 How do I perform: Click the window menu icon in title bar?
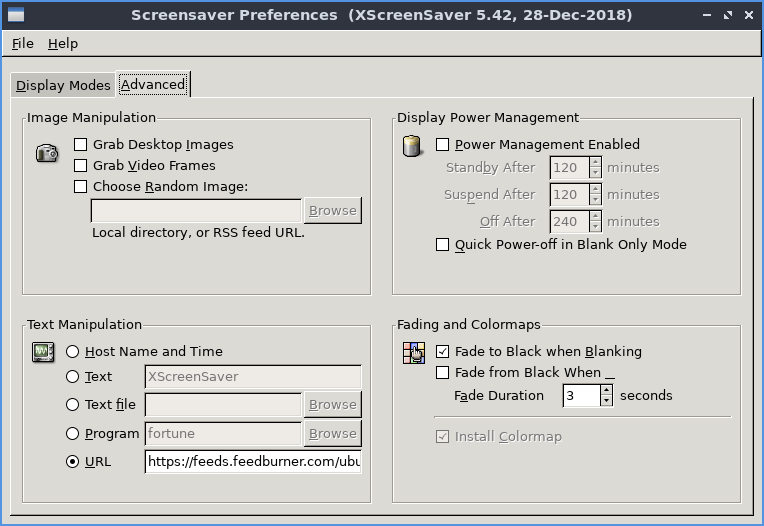click(14, 15)
